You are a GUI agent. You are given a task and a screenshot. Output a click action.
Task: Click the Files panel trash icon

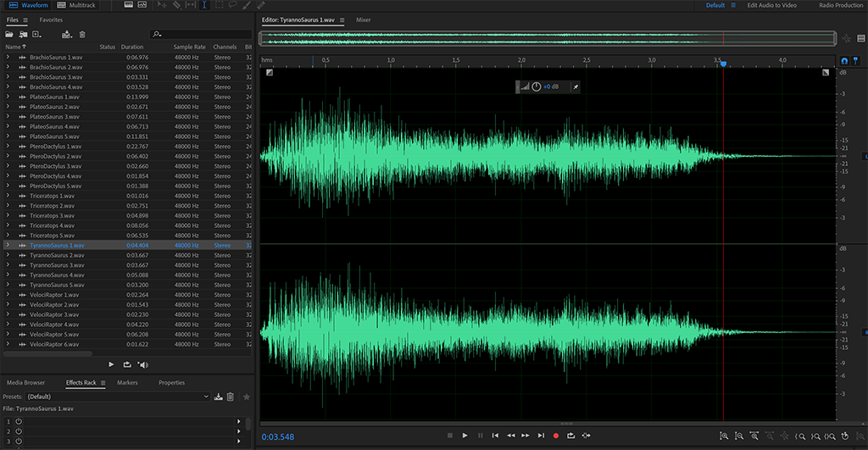click(82, 34)
